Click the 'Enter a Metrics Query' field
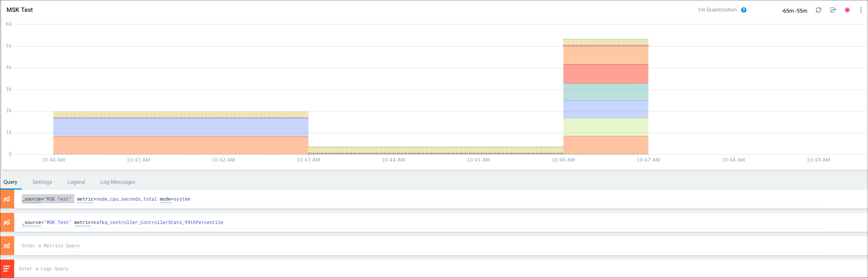The height and width of the screenshot is (278, 868). point(230,246)
